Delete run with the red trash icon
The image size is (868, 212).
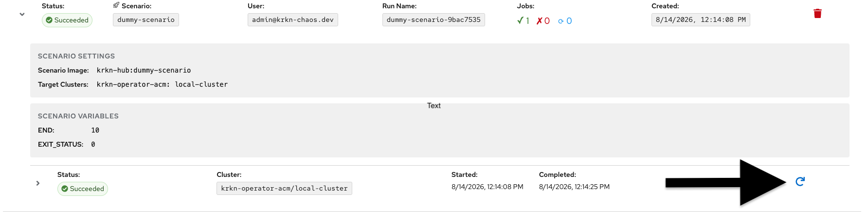tap(817, 14)
